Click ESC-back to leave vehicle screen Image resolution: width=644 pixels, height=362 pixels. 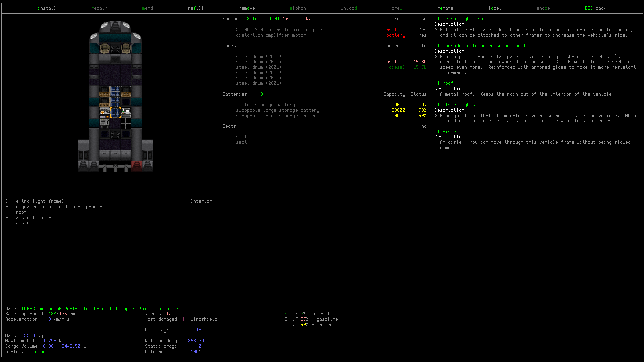(x=595, y=8)
